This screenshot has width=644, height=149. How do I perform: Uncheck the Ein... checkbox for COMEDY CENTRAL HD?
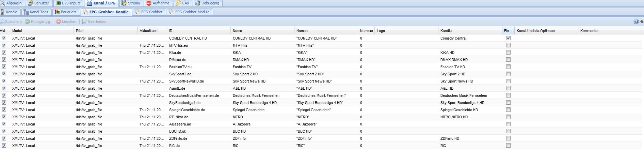click(x=508, y=38)
